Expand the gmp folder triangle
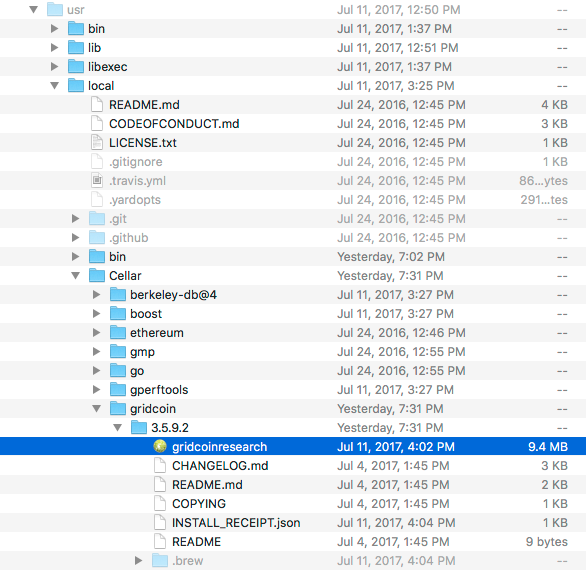This screenshot has width=586, height=571. coord(96,352)
